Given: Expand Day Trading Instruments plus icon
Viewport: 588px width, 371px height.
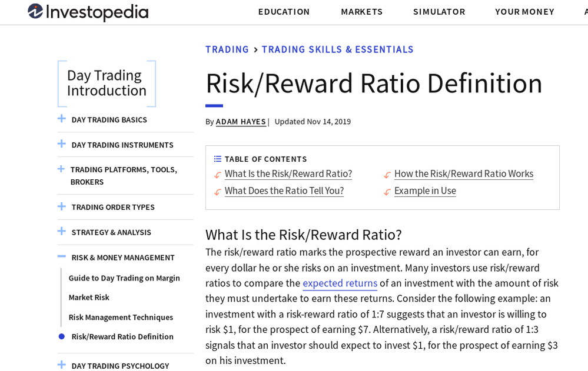Looking at the screenshot, I should point(61,144).
